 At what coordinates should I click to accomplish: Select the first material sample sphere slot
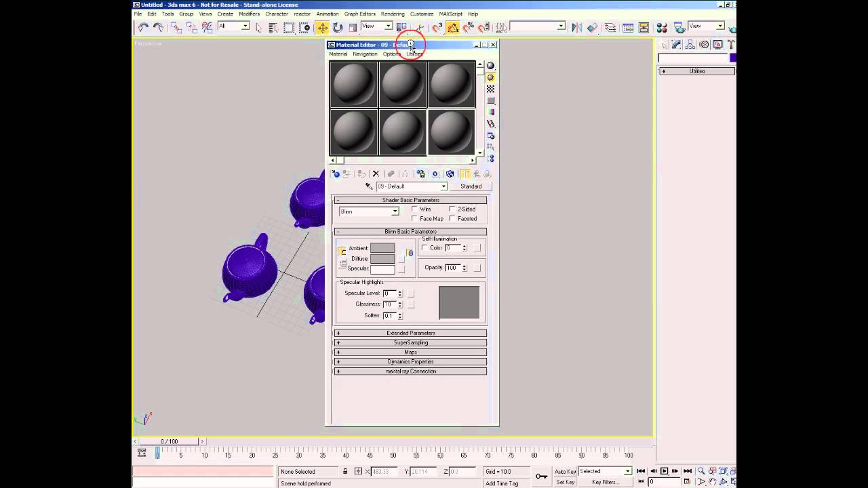pyautogui.click(x=354, y=85)
